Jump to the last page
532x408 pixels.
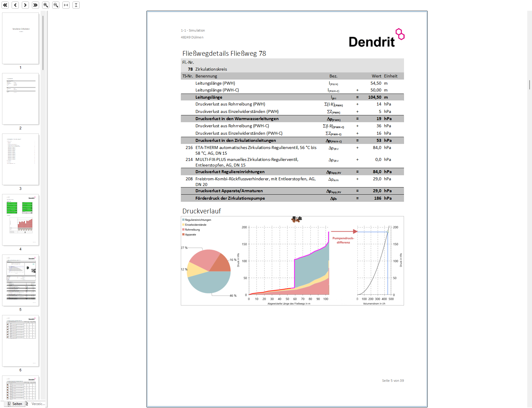click(36, 5)
